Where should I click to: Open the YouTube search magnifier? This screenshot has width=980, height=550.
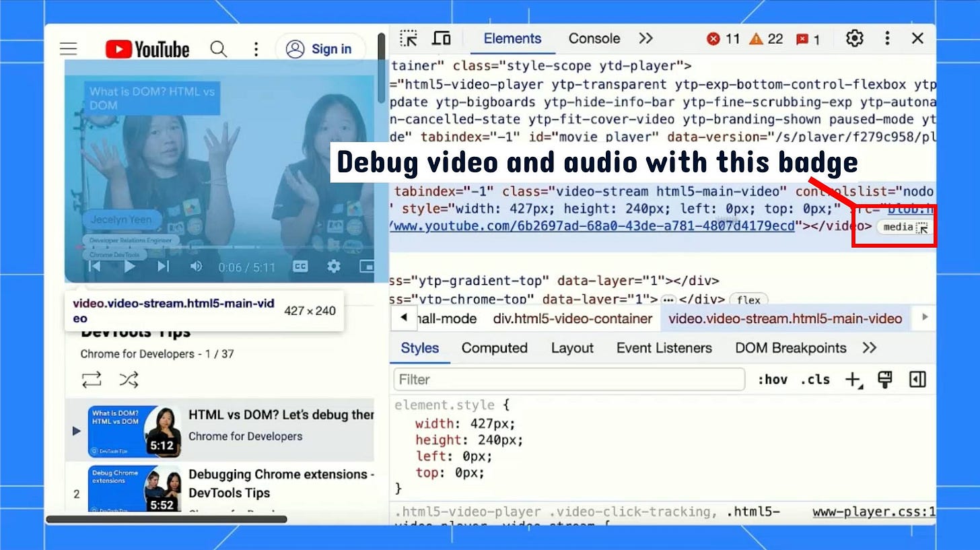[218, 48]
